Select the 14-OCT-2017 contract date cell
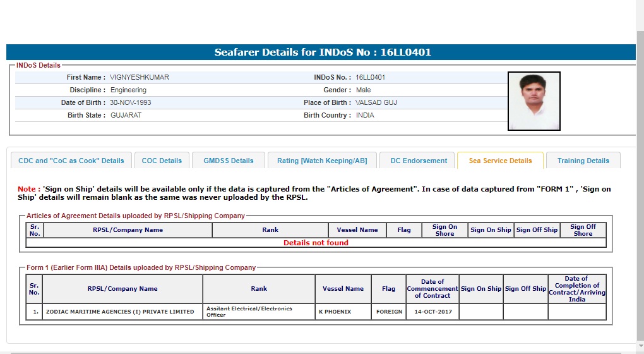The image size is (644, 354). [432, 312]
